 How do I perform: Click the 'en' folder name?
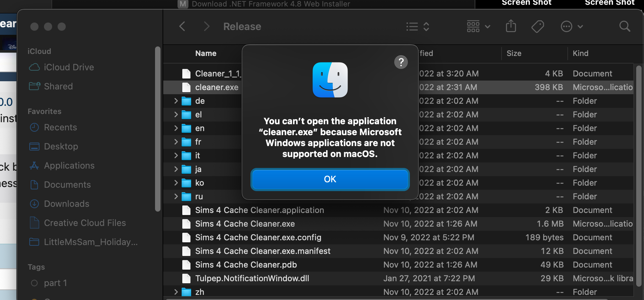tap(200, 128)
